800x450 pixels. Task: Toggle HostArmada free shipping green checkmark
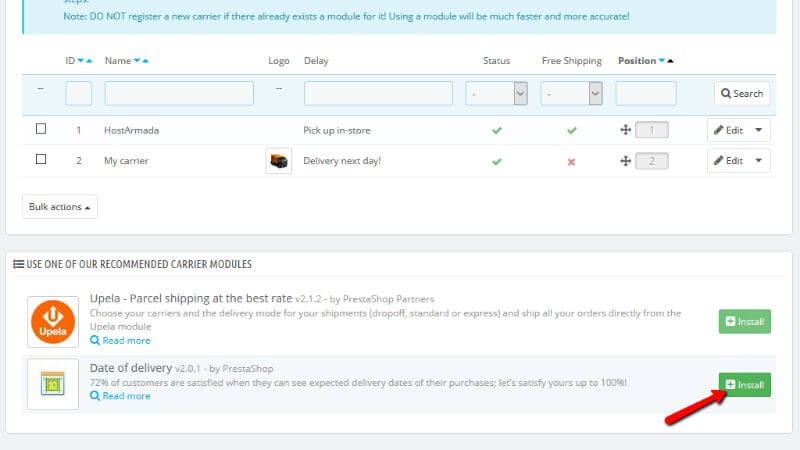point(571,130)
